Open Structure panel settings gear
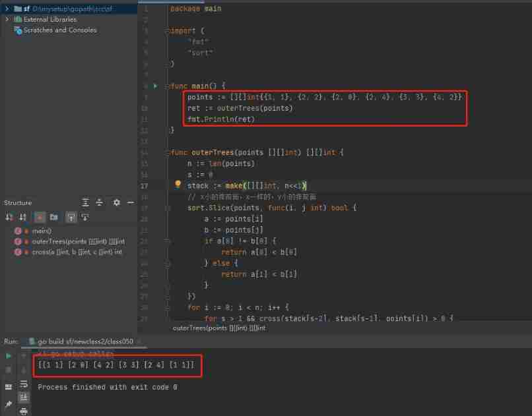The height and width of the screenshot is (416, 532). (x=117, y=202)
